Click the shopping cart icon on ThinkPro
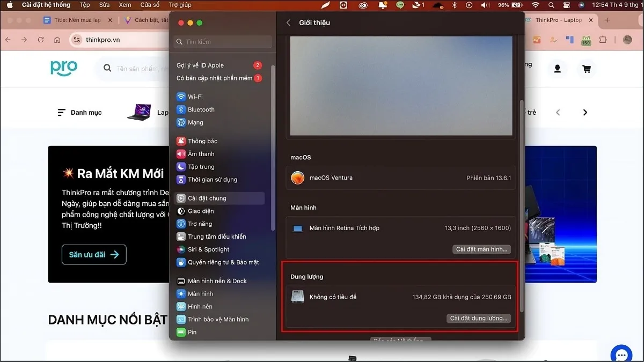644x362 pixels. pyautogui.click(x=586, y=69)
